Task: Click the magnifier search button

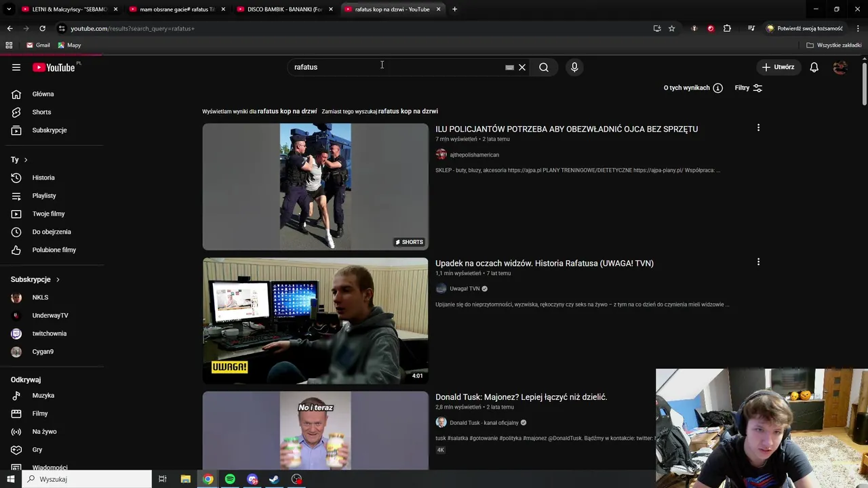Action: [544, 67]
